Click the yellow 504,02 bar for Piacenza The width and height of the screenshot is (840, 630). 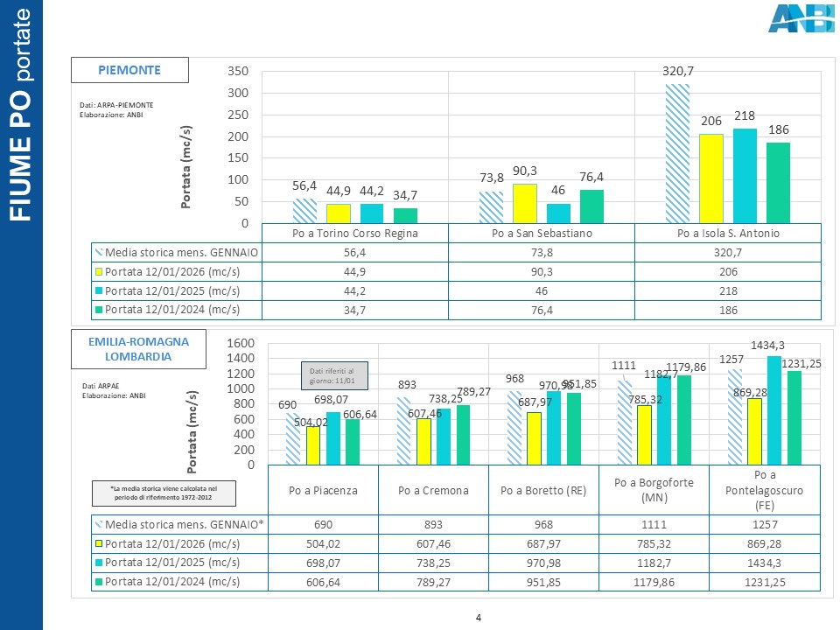point(313,445)
